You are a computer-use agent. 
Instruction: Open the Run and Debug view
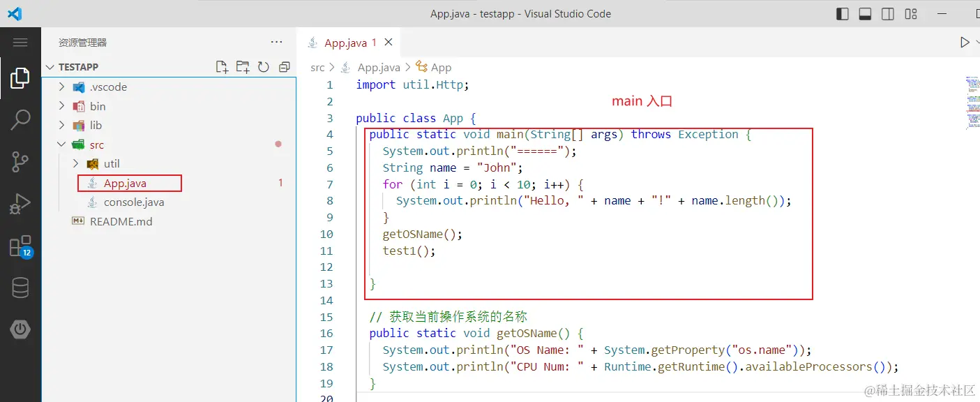(21, 204)
